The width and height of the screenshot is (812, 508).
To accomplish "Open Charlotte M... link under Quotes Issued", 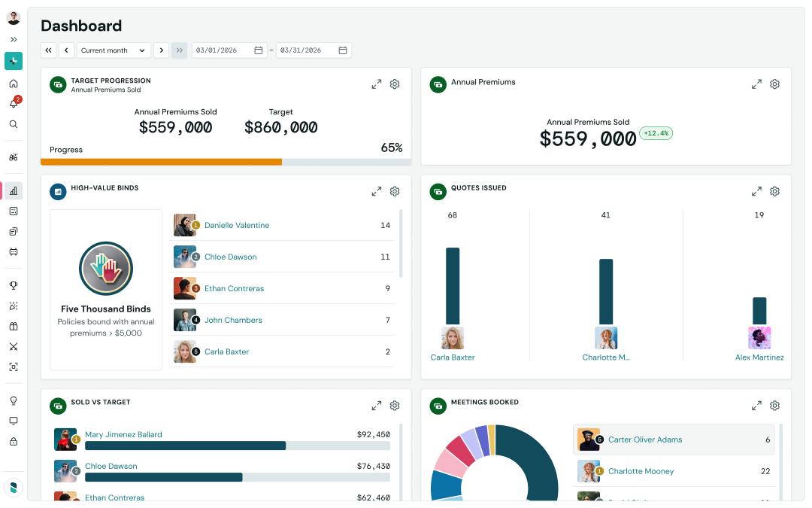I will coord(606,357).
